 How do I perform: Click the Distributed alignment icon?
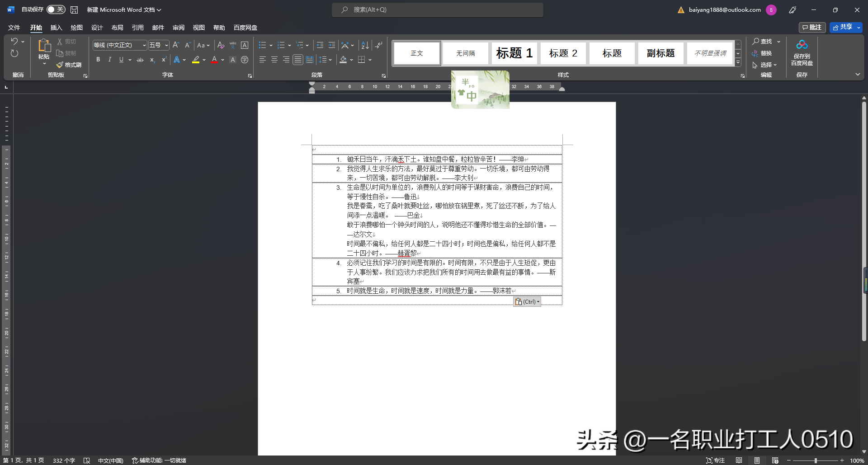[310, 60]
